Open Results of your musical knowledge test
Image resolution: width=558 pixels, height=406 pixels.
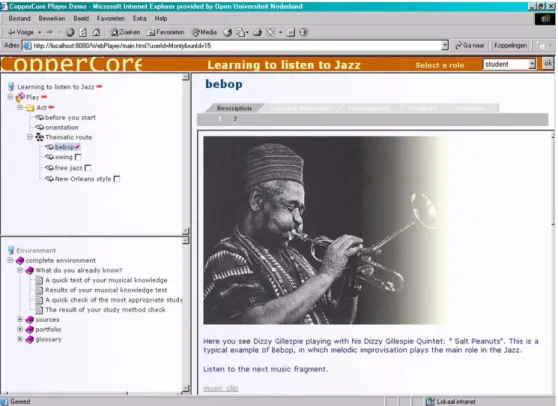[106, 290]
